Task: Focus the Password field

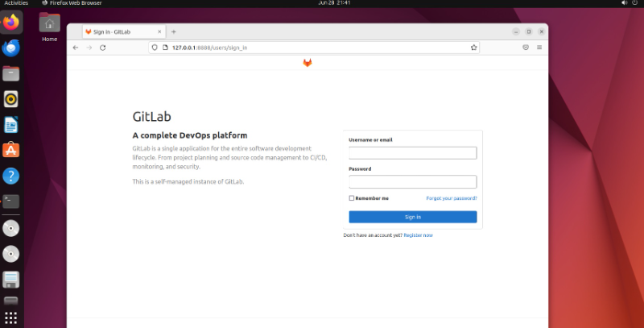Action: [413, 181]
